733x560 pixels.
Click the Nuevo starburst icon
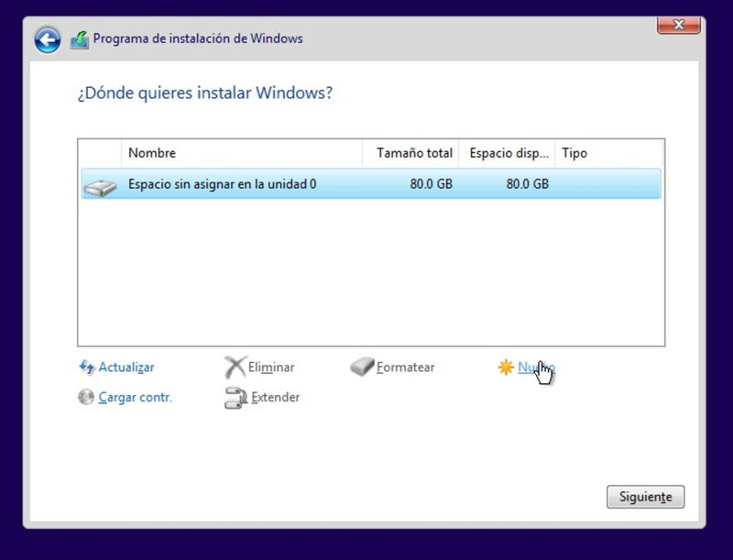(506, 367)
